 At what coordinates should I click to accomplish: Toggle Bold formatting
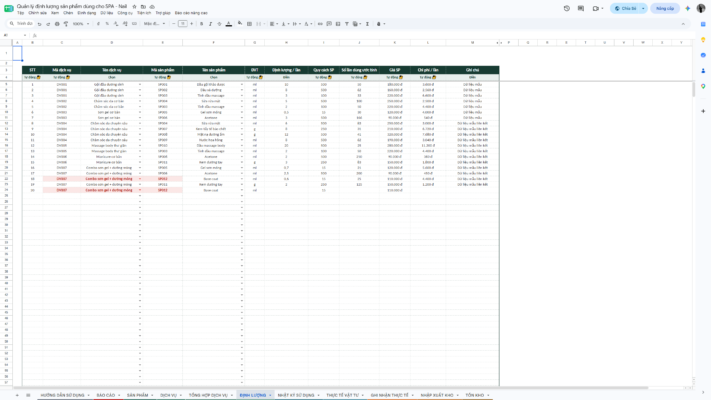tap(202, 24)
